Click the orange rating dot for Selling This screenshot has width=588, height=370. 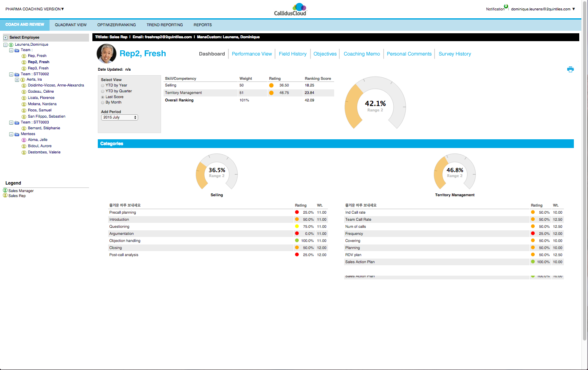(x=271, y=85)
